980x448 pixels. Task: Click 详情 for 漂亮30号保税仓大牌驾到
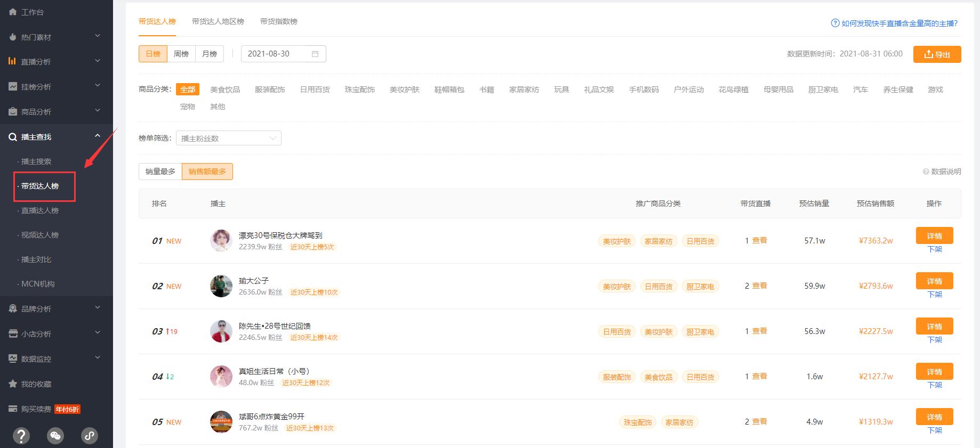click(934, 235)
